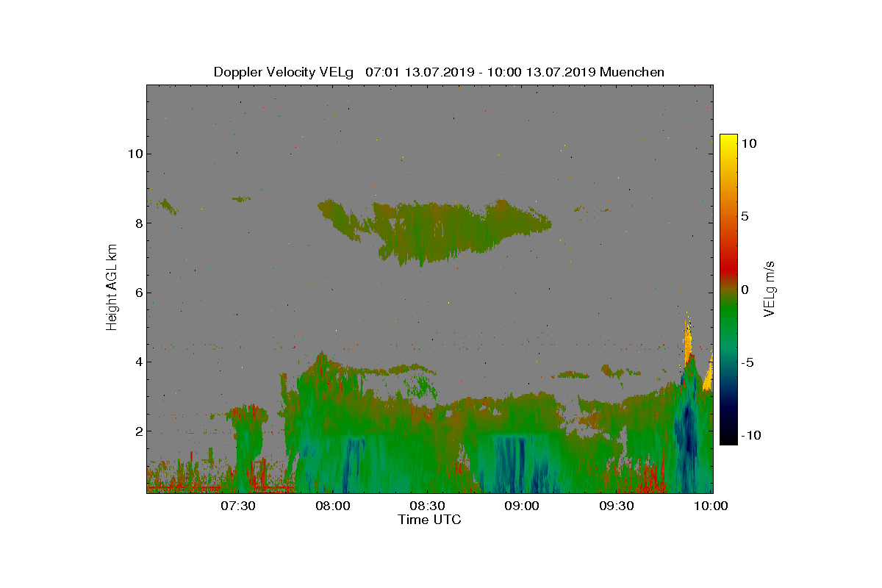This screenshot has height=588, width=882.
Task: Click the '07:30' time tick label
Action: coord(238,506)
